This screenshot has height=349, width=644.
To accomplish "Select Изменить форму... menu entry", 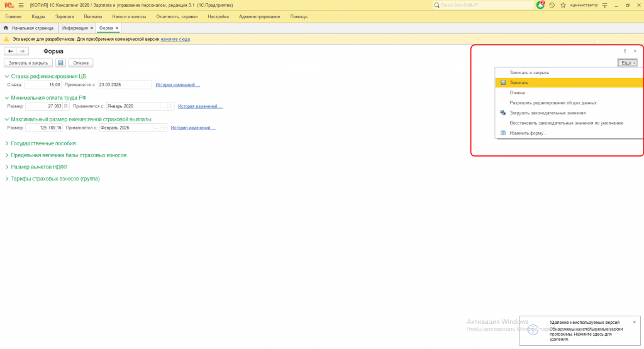I will click(569, 133).
